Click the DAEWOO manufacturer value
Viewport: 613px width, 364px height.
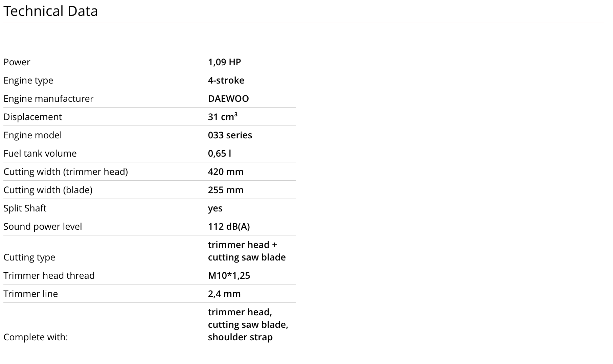(228, 99)
